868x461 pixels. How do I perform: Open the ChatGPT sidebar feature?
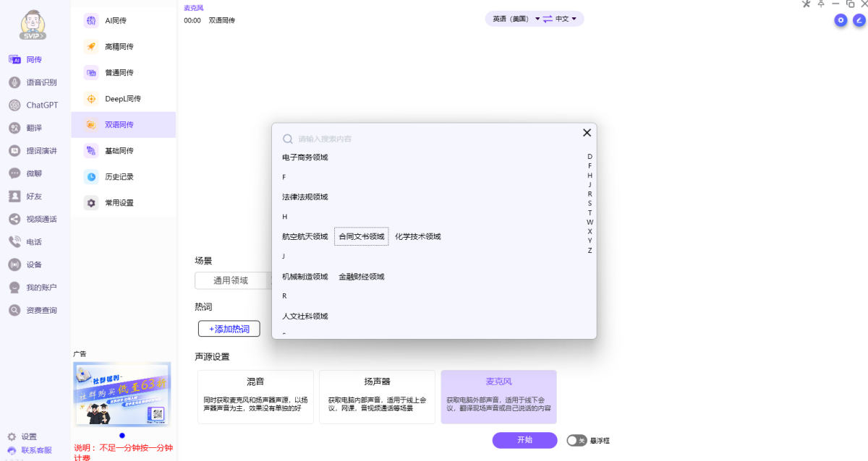(x=34, y=105)
